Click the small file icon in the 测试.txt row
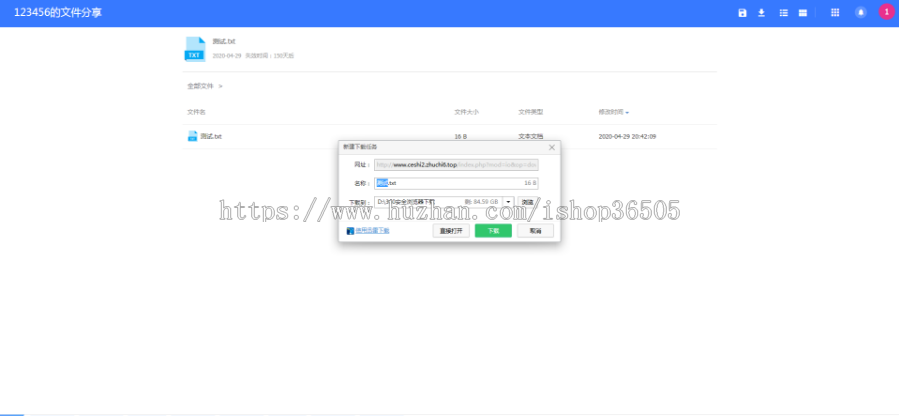The height and width of the screenshot is (416, 900). pyautogui.click(x=192, y=136)
